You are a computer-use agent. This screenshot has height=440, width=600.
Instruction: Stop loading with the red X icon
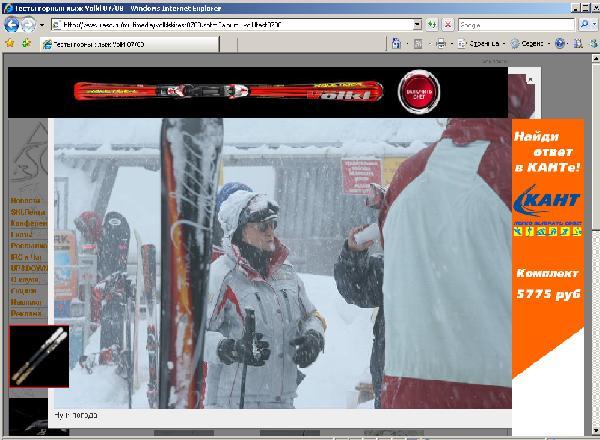[447, 25]
